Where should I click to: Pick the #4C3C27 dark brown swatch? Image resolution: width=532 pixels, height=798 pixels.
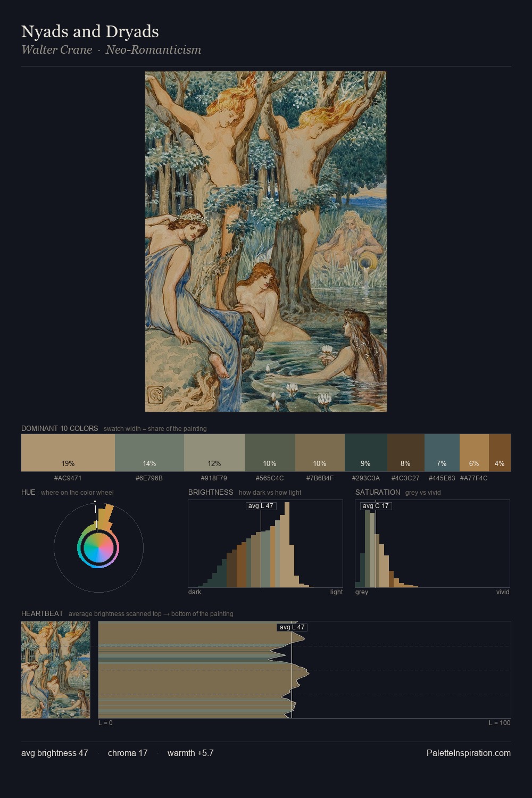point(406,453)
